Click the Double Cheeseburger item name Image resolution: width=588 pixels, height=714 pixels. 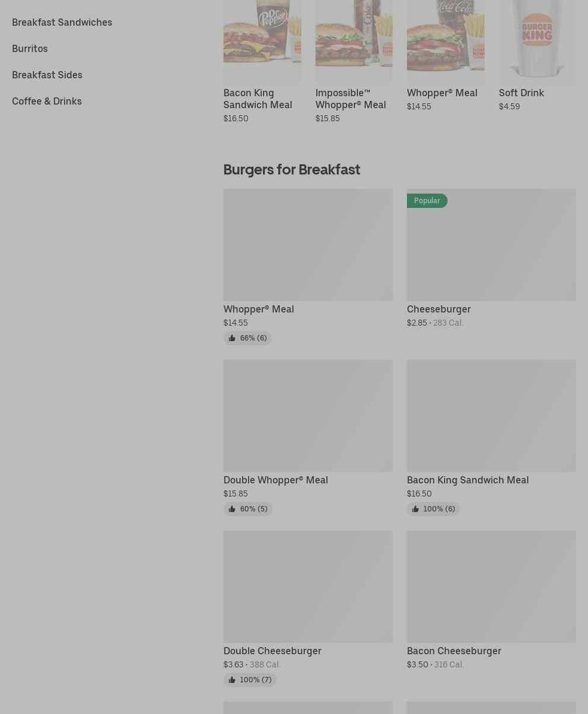coord(272,651)
